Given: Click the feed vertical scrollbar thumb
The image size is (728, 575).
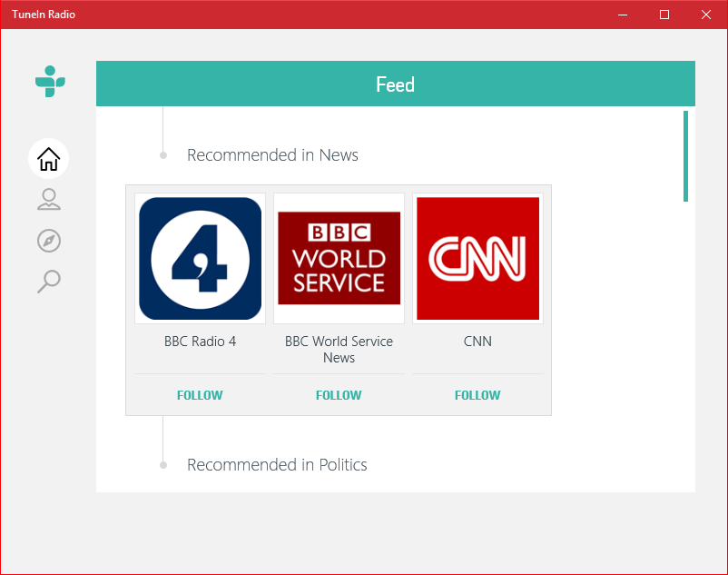Looking at the screenshot, I should 685,156.
